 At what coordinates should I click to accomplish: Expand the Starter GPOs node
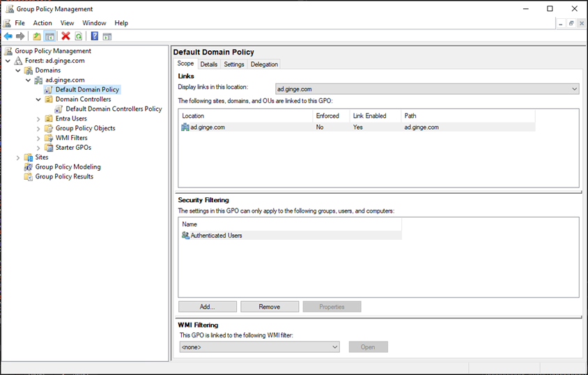[38, 148]
